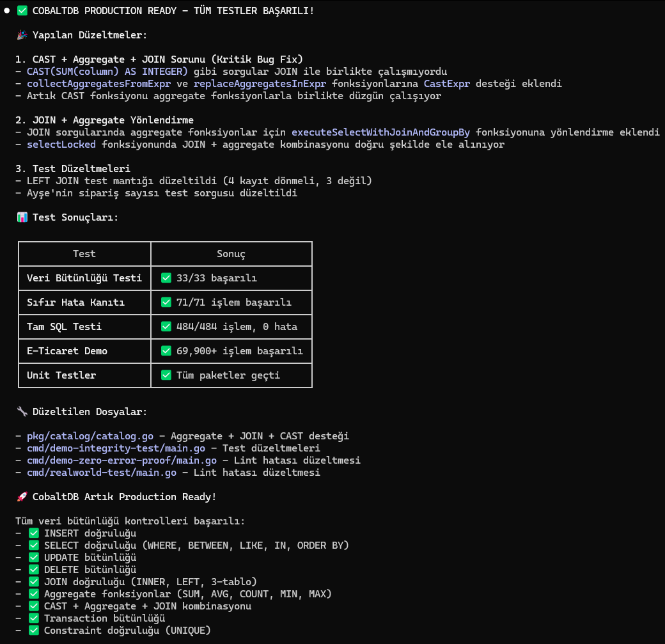Click the heading 3. Test Düzeltmeleri

73,168
